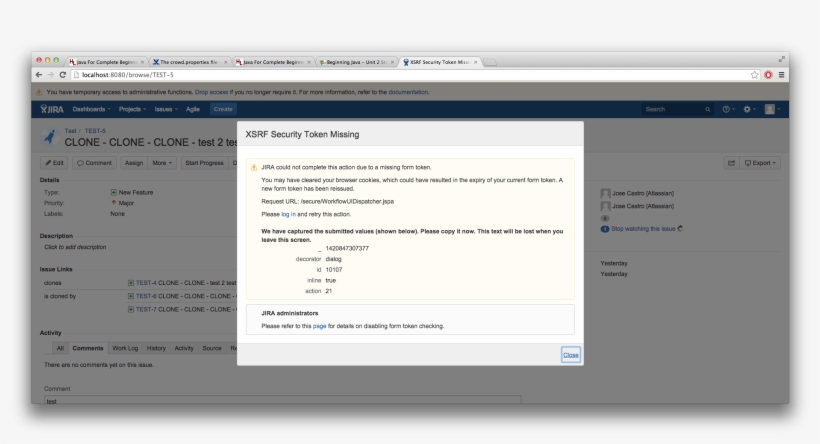Open the Export dropdown

[763, 162]
